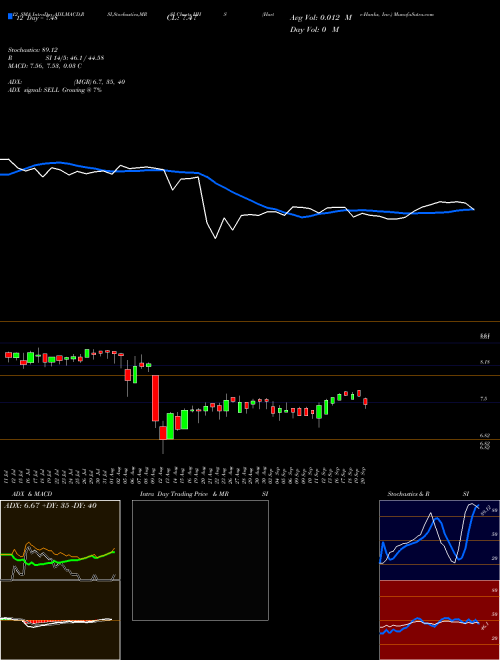Click the 'Day Vol: 0 M' text
This screenshot has width=500, height=660.
coord(314,30)
